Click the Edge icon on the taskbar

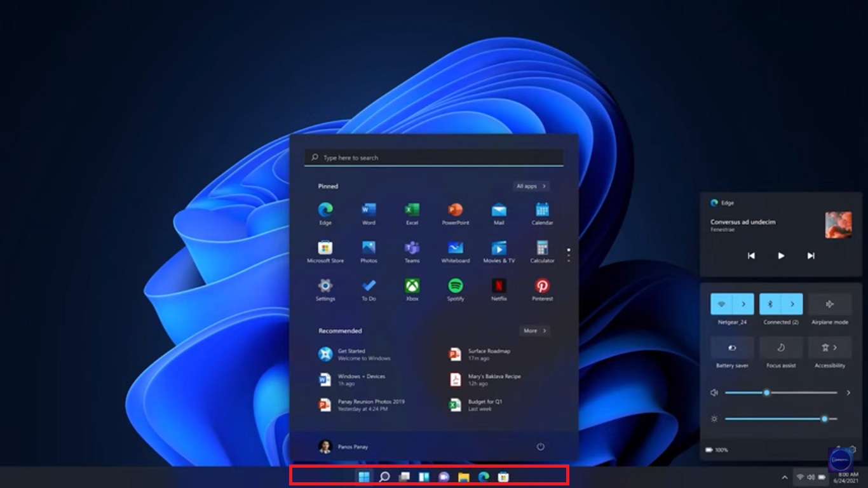pyautogui.click(x=484, y=477)
